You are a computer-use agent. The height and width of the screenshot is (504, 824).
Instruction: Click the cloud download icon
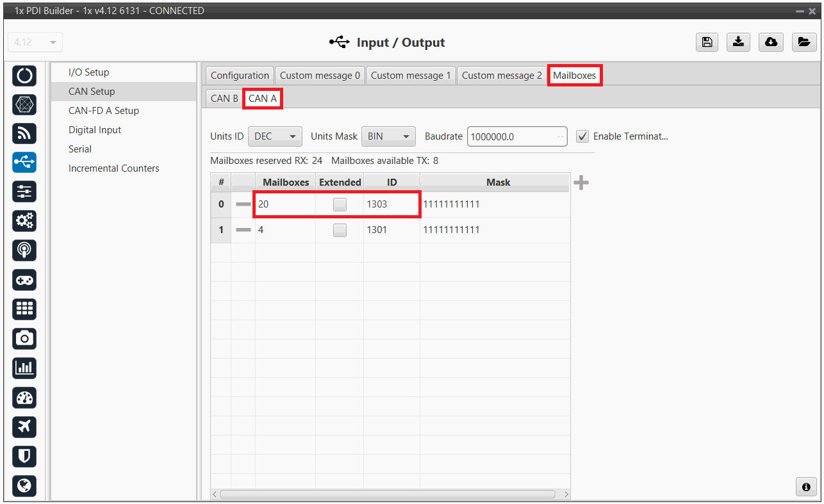click(771, 42)
